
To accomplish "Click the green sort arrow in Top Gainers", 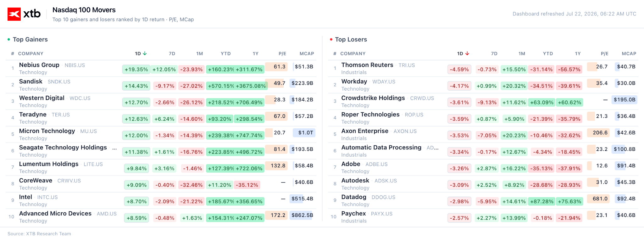I will 145,53.
